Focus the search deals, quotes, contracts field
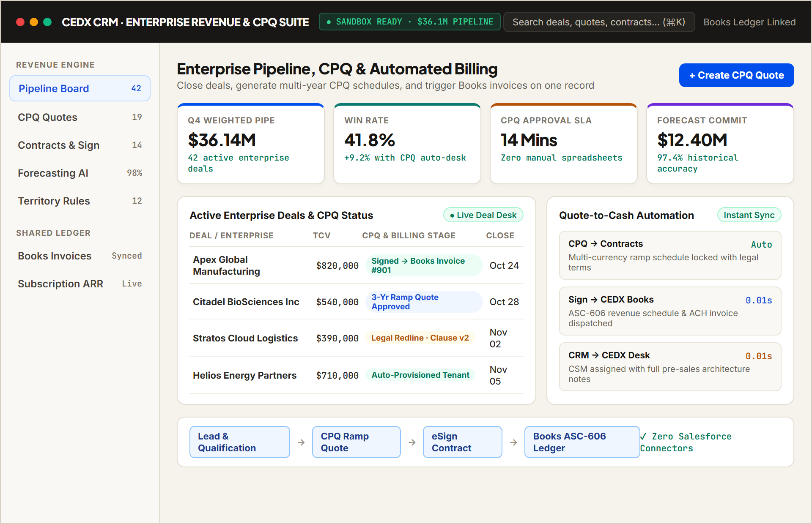 599,22
